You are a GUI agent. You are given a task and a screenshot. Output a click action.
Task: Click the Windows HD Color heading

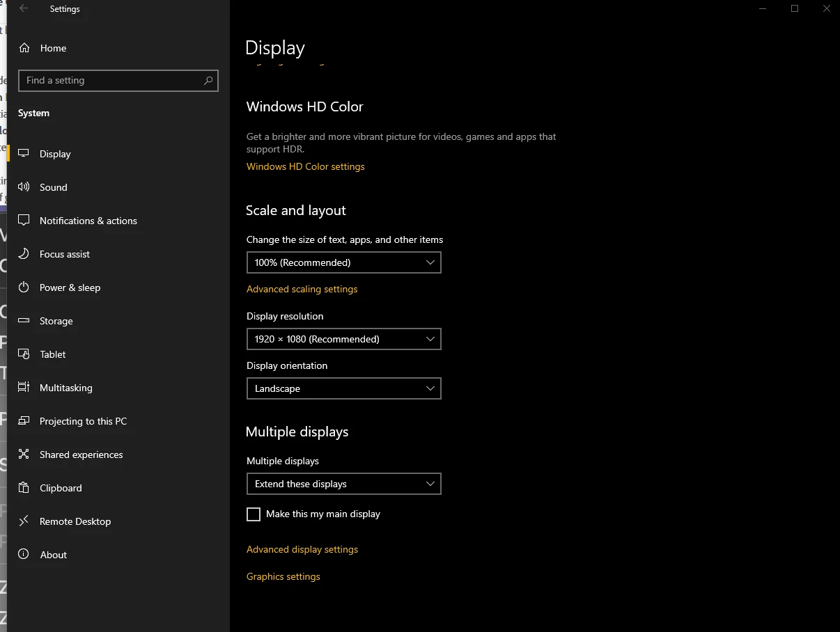[305, 106]
